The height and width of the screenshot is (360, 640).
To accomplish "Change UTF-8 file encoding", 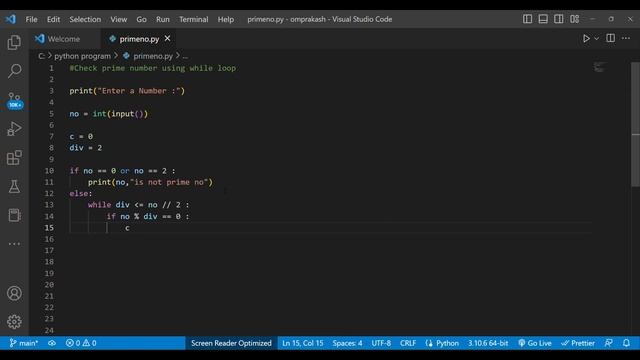I will tap(381, 343).
